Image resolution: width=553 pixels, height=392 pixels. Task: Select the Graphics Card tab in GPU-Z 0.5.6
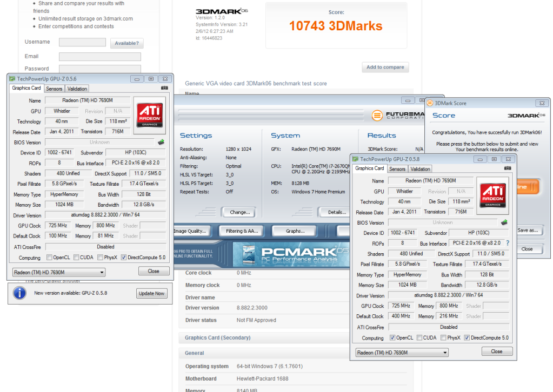[x=26, y=88]
